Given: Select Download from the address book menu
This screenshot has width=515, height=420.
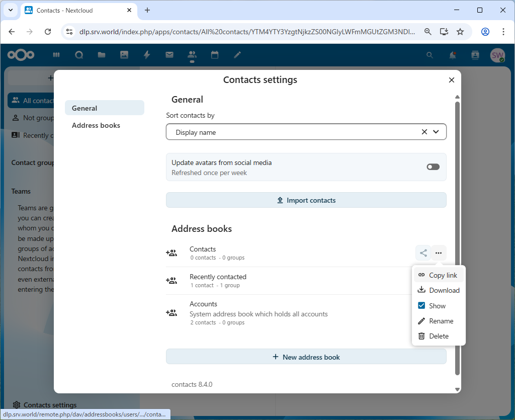Looking at the screenshot, I should point(439,290).
